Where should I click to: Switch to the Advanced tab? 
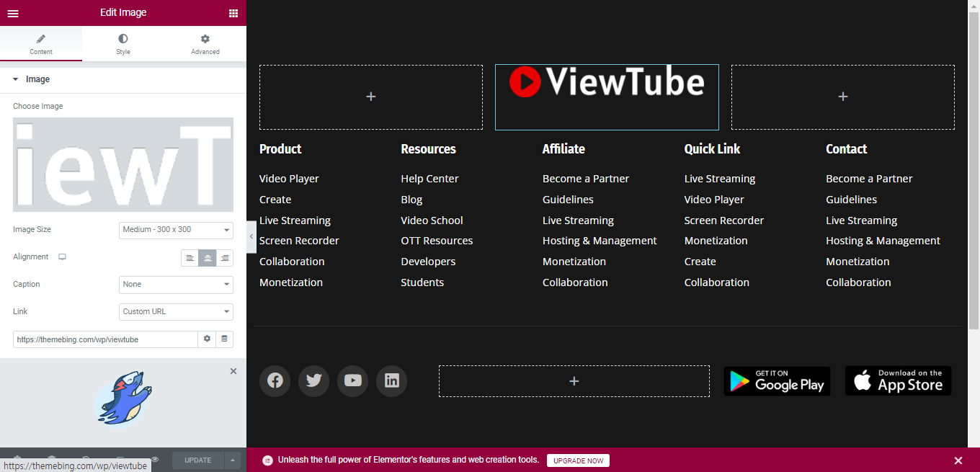pos(205,44)
